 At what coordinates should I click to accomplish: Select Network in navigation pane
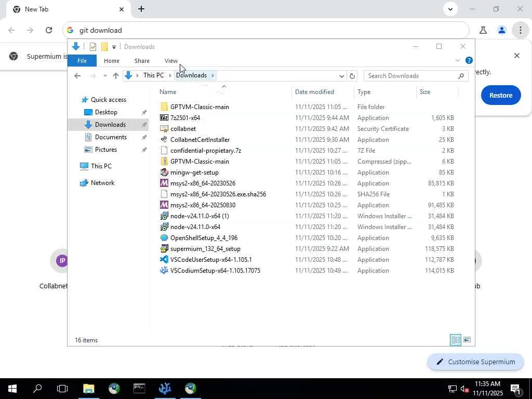(102, 183)
